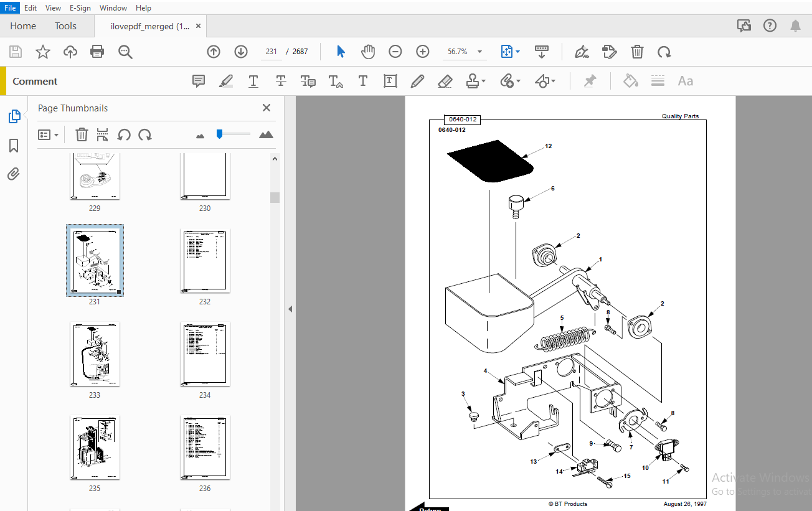The height and width of the screenshot is (511, 812).
Task: Delete page with toolbar trash icon
Action: pos(637,52)
